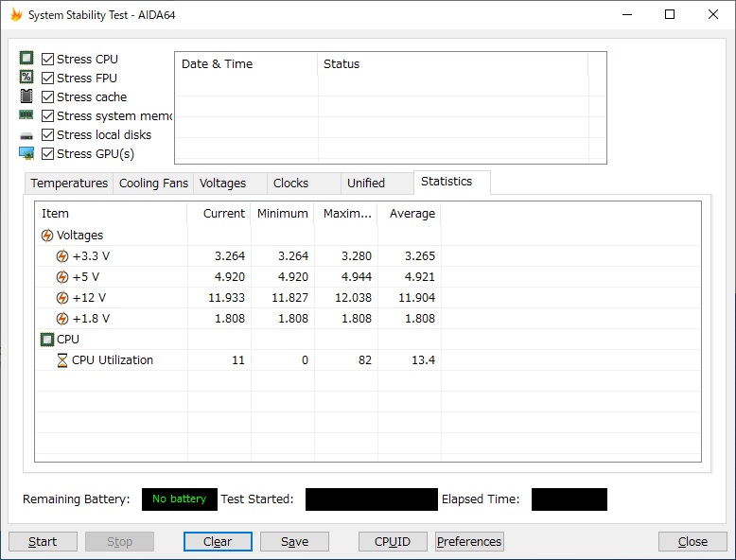Click the disk drive icon beside Stress local disks
This screenshot has height=560, width=736.
click(26, 135)
